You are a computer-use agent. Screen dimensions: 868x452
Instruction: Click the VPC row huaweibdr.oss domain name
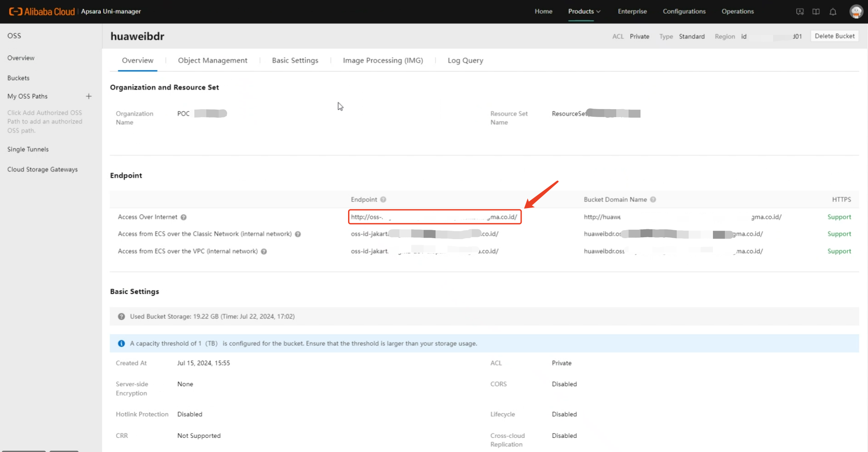tap(673, 251)
